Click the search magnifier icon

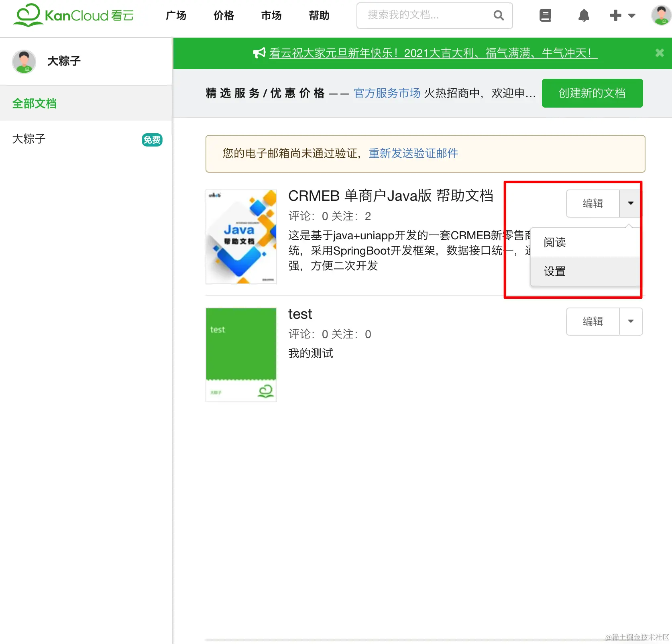[499, 16]
